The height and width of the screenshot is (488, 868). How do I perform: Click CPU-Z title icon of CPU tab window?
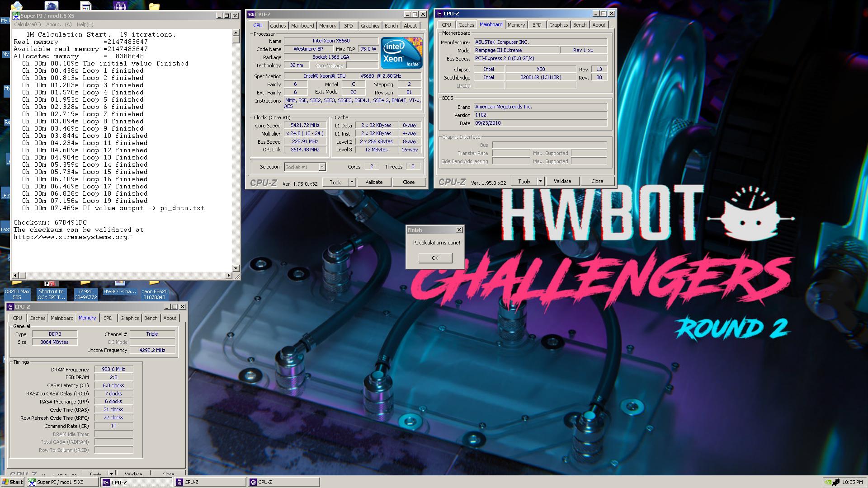coord(251,14)
